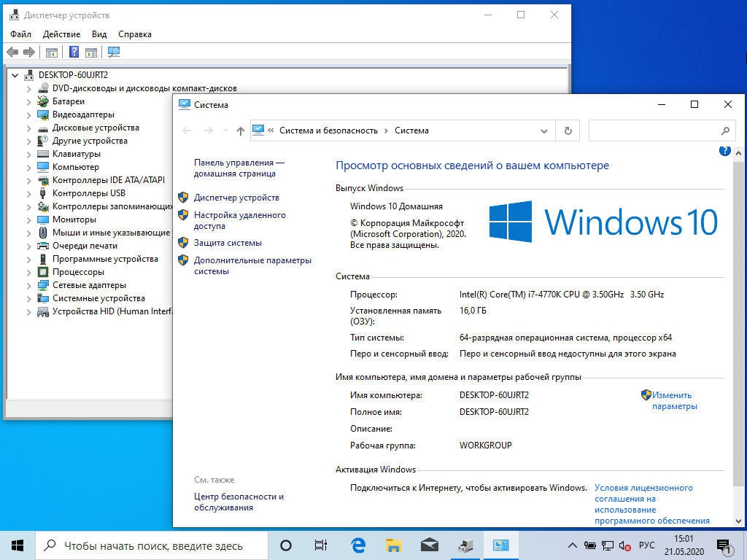Click refresh button in System address bar
Image resolution: width=747 pixels, height=560 pixels.
pyautogui.click(x=568, y=131)
